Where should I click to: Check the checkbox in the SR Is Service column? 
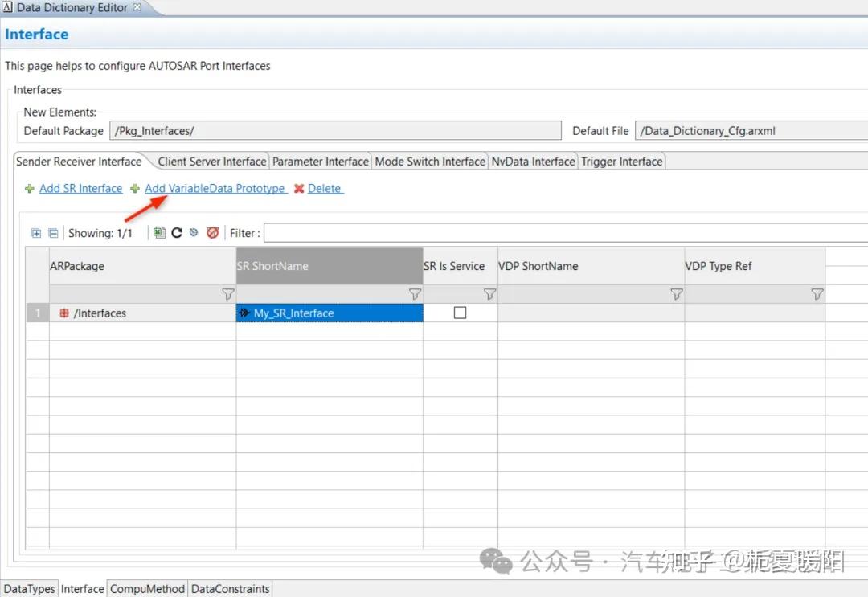[459, 313]
